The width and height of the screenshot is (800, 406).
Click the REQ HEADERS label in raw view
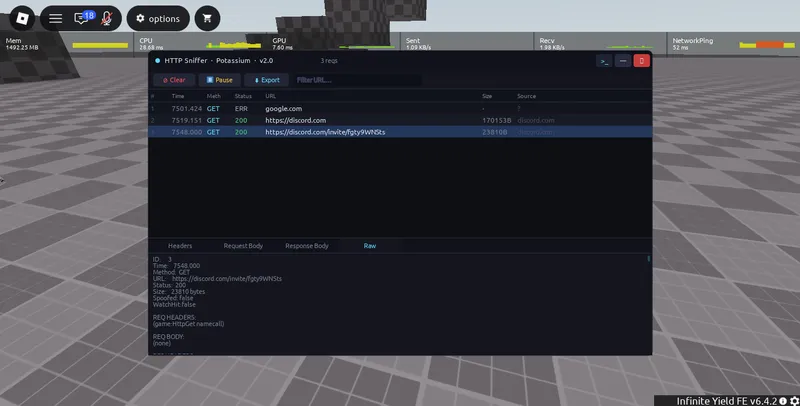pos(174,317)
